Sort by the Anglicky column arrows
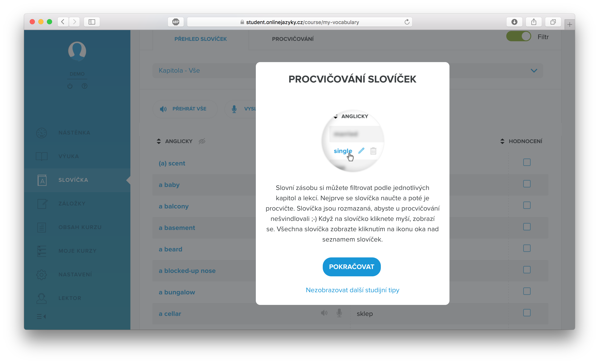 (x=159, y=141)
